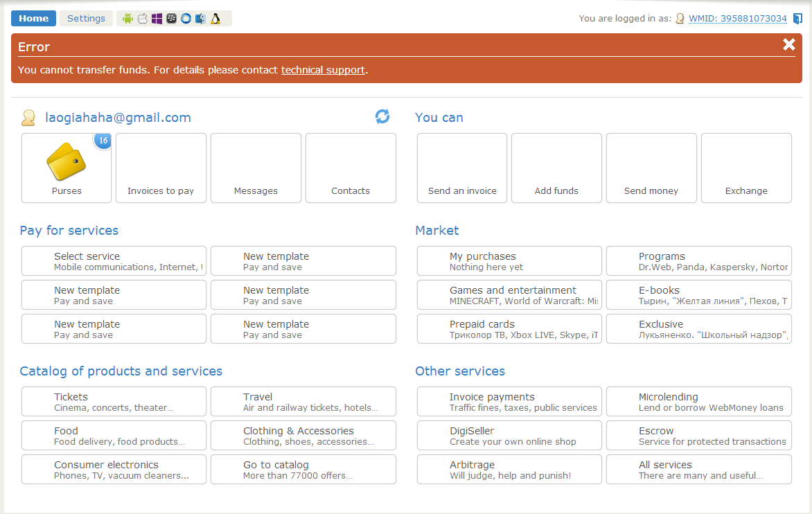This screenshot has height=514, width=812.
Task: Follow the technical support link
Action: 323,70
